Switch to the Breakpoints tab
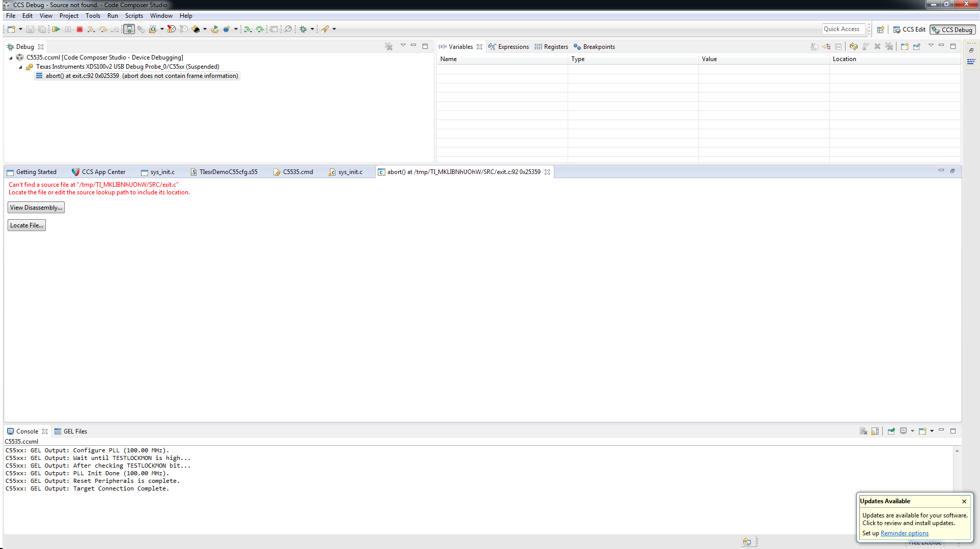The width and height of the screenshot is (980, 549). pos(594,47)
